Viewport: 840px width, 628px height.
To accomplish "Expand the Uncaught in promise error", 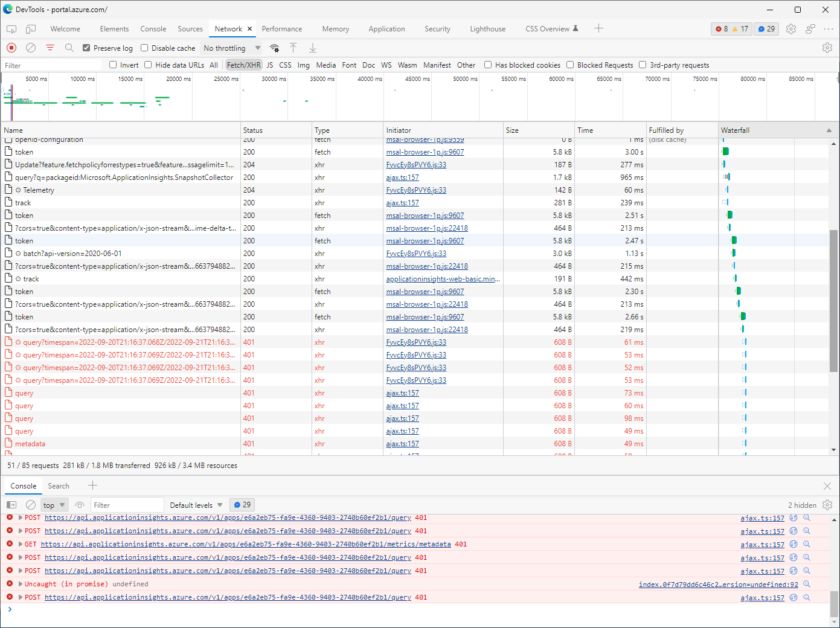I will [21, 584].
